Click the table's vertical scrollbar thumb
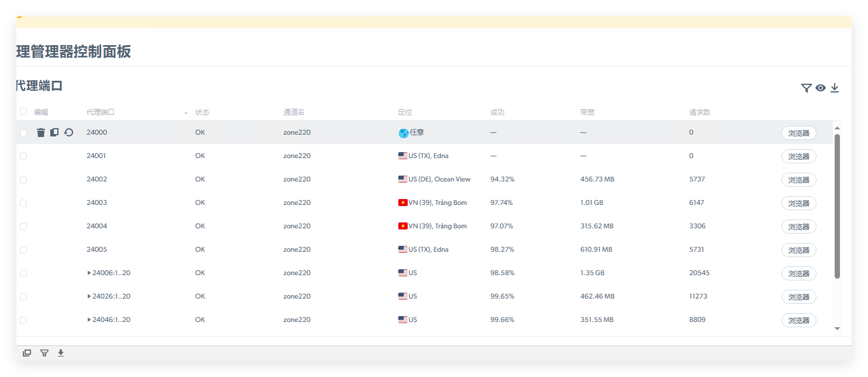The width and height of the screenshot is (868, 377). (837, 205)
